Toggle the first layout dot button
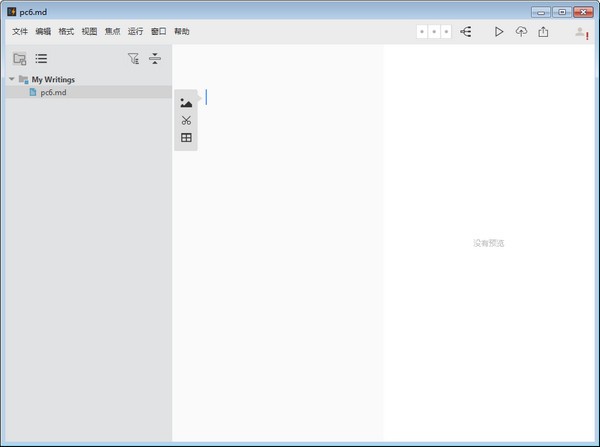Viewport: 600px width, 447px height. pyautogui.click(x=422, y=32)
